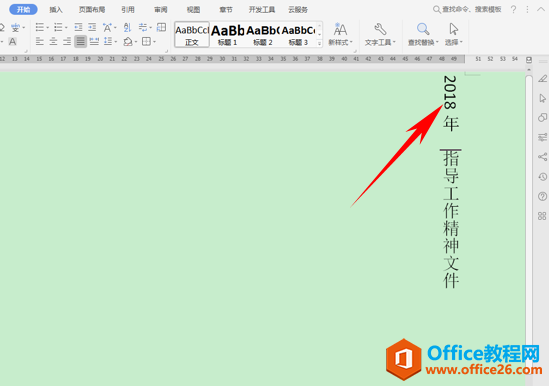
Task: Click sidebar apps grid icon
Action: point(542,216)
